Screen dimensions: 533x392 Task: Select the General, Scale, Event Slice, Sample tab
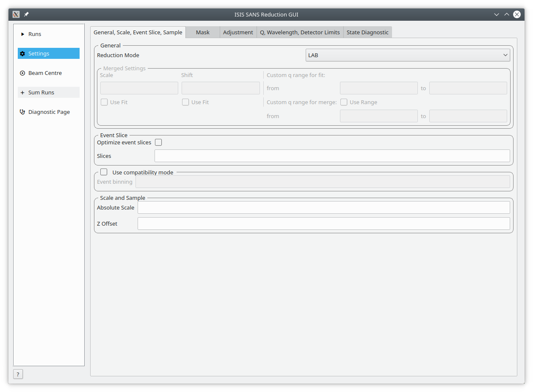click(138, 33)
